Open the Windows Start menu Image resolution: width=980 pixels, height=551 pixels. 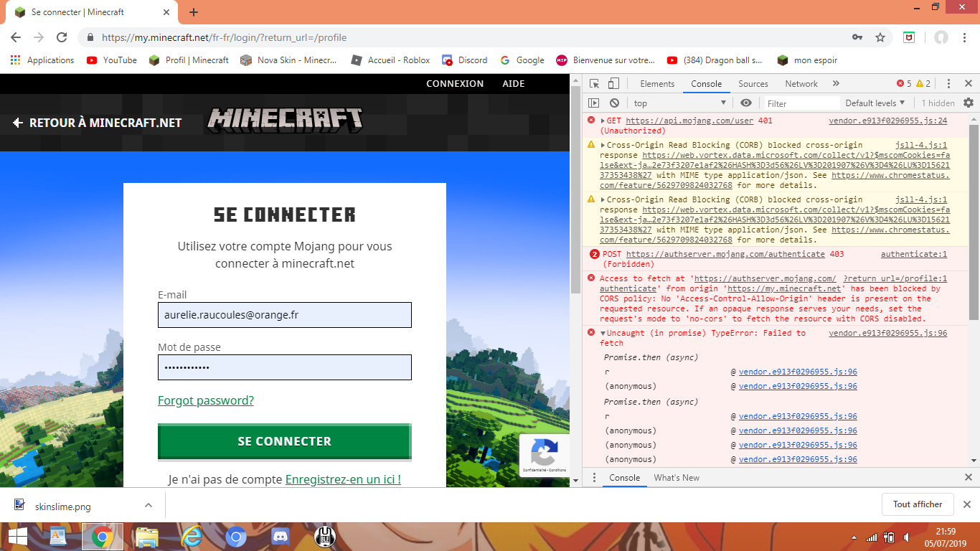point(17,537)
